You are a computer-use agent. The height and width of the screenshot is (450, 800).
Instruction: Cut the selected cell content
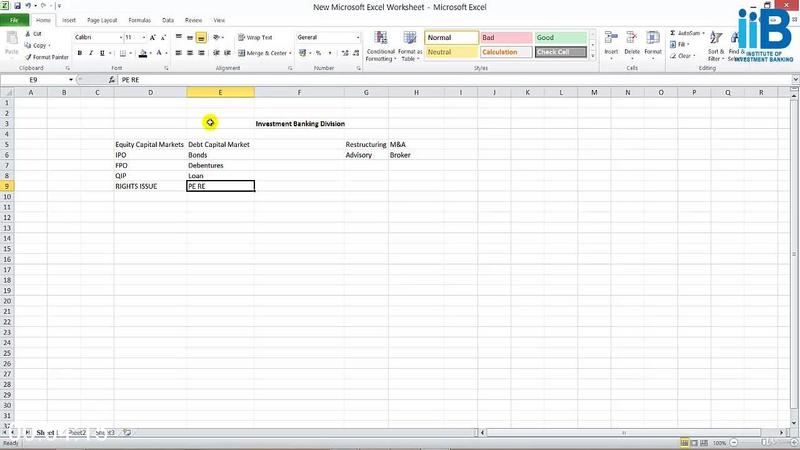point(33,34)
